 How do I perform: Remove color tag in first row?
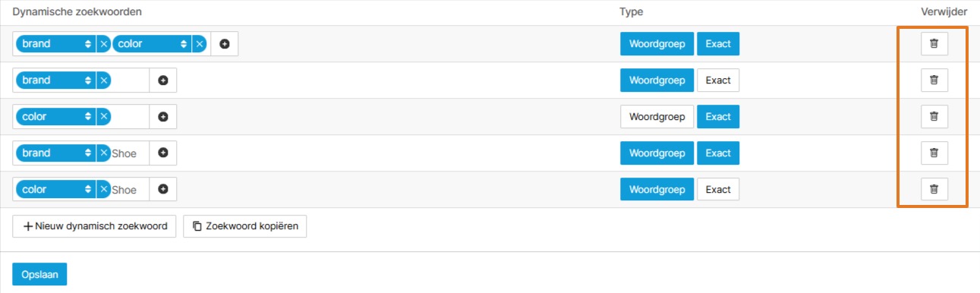[x=199, y=44]
